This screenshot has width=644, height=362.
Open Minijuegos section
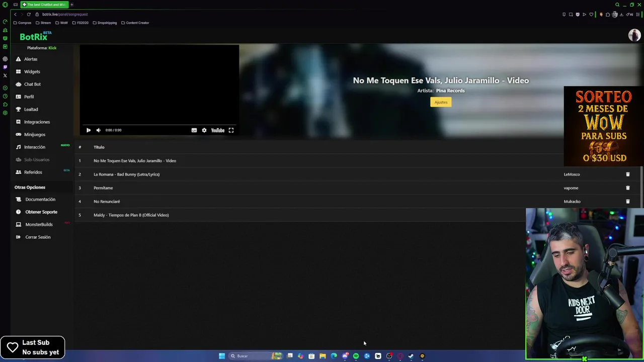(x=34, y=135)
